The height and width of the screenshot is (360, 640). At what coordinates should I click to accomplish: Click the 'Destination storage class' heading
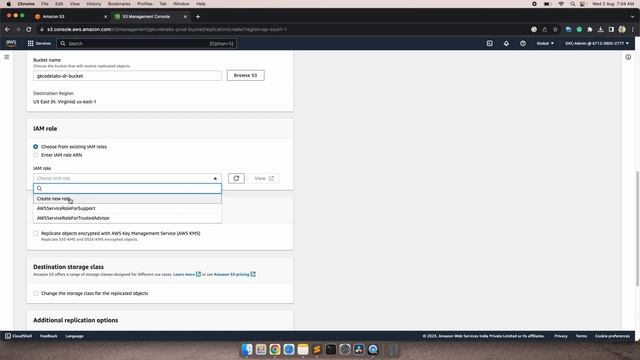[68, 267]
